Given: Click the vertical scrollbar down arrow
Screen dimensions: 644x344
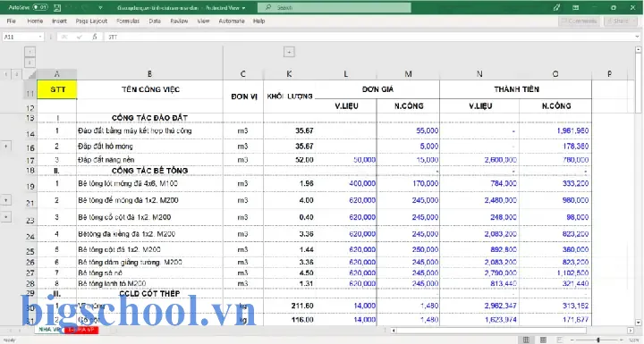Looking at the screenshot, I should coord(639,323).
